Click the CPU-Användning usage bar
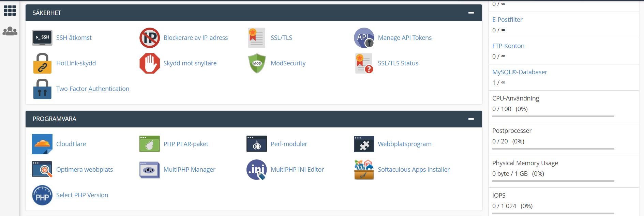The height and width of the screenshot is (216, 644). tap(553, 117)
